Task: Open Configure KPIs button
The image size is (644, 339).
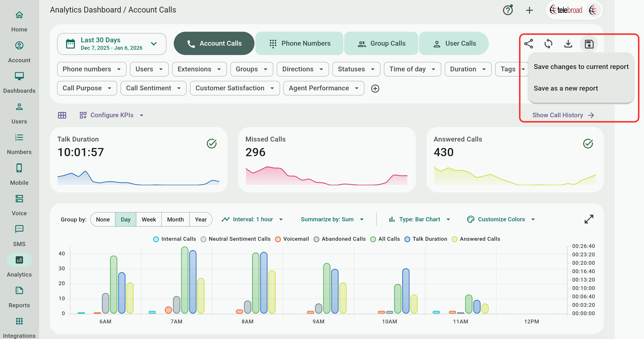Action: tap(111, 115)
